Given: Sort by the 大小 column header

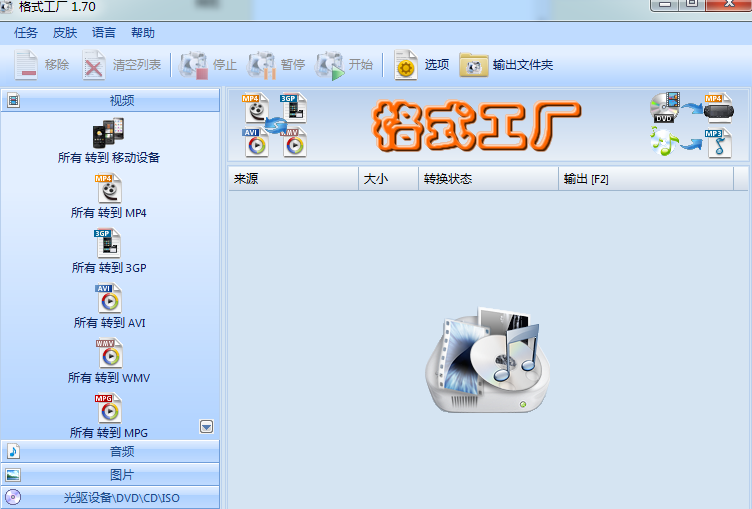Looking at the screenshot, I should (388, 179).
